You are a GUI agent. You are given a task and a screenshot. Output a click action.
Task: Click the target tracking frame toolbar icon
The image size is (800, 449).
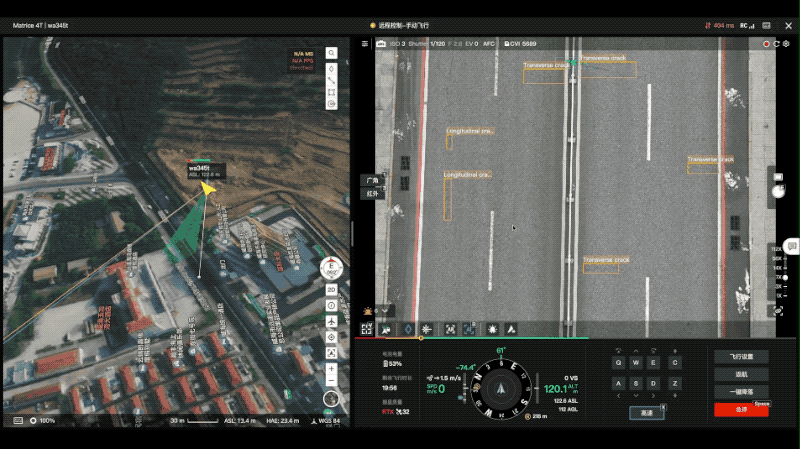[x=450, y=330]
